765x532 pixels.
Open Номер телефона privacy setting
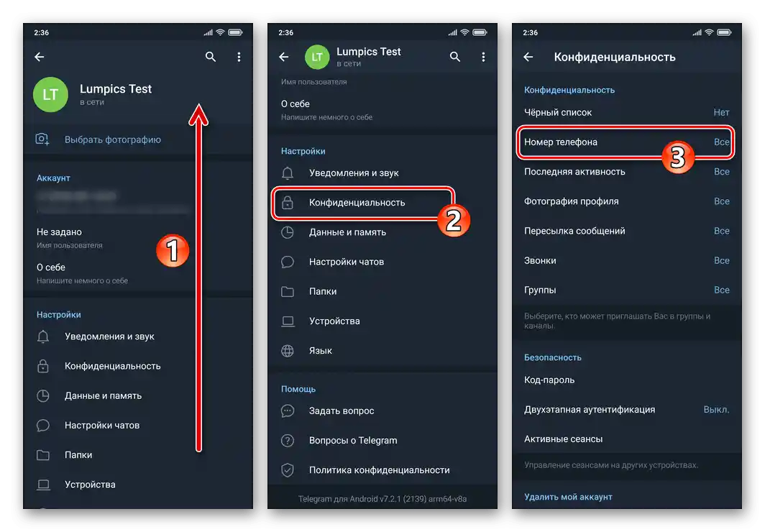pos(627,142)
